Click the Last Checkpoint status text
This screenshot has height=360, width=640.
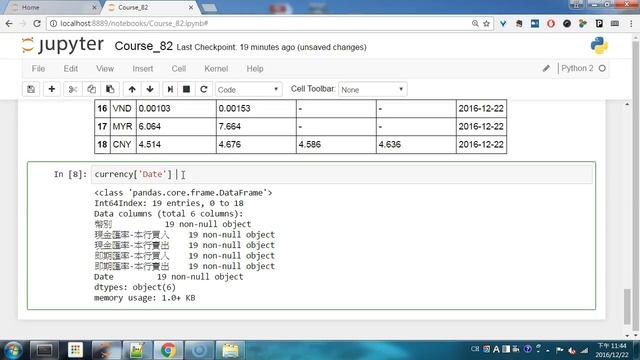(271, 47)
